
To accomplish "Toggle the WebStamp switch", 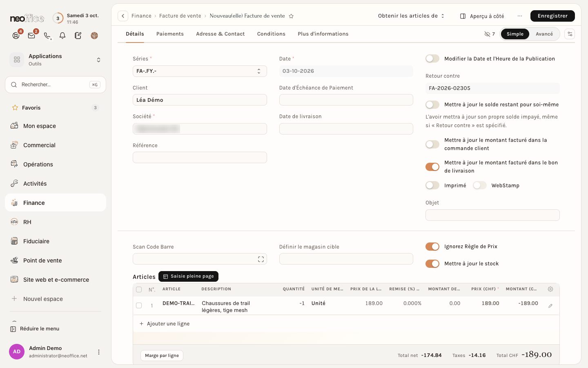I will pyautogui.click(x=480, y=186).
